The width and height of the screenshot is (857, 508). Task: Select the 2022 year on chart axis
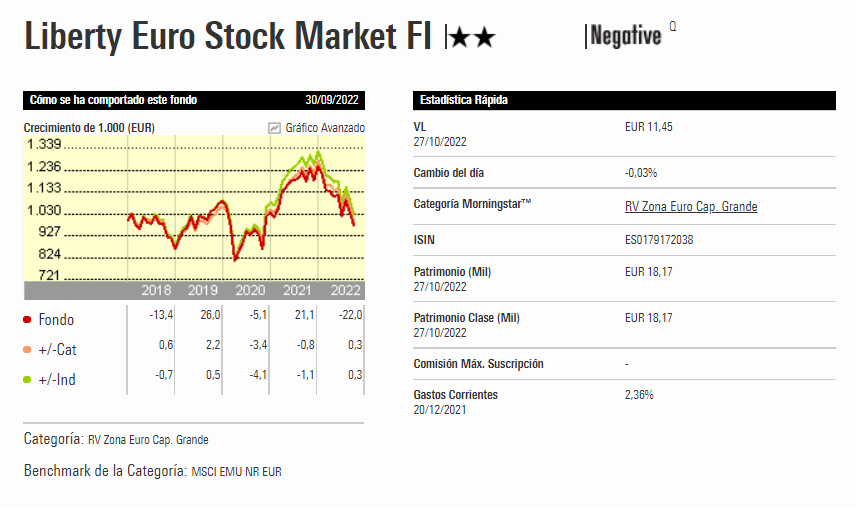click(345, 291)
